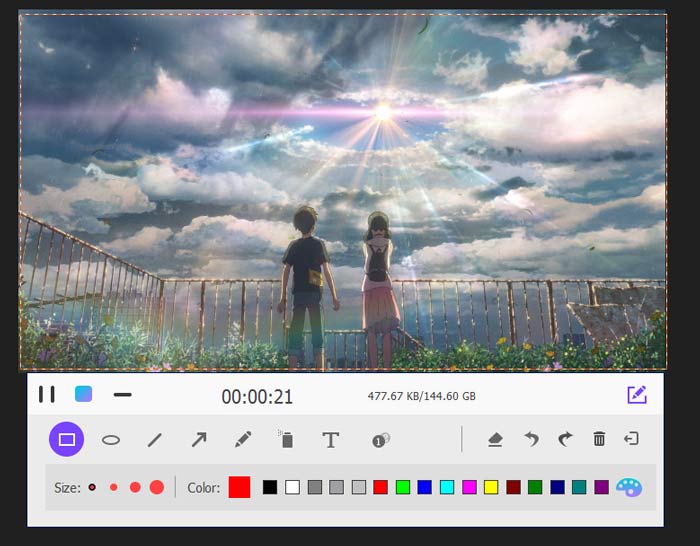Pick the white color swatch
The image size is (700, 546).
292,487
